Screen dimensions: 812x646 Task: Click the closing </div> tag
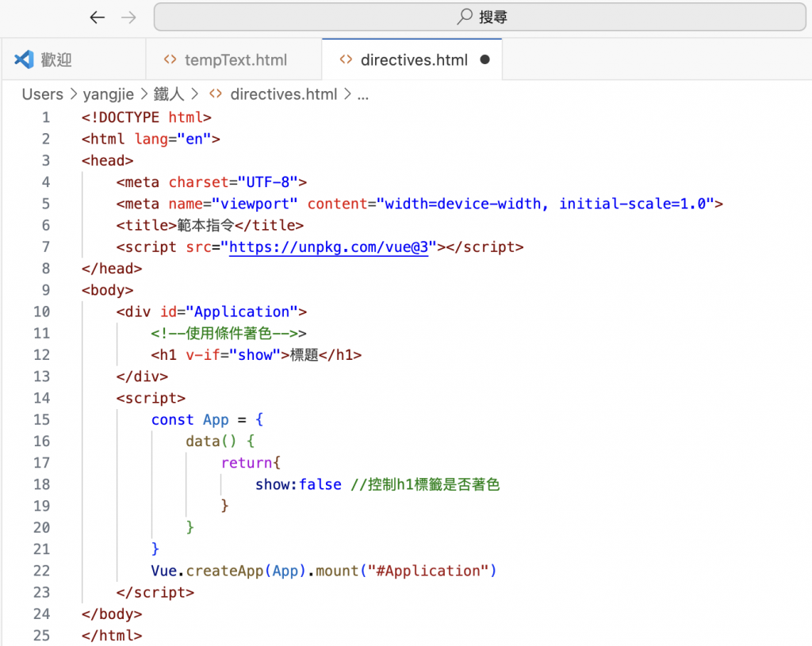point(142,377)
